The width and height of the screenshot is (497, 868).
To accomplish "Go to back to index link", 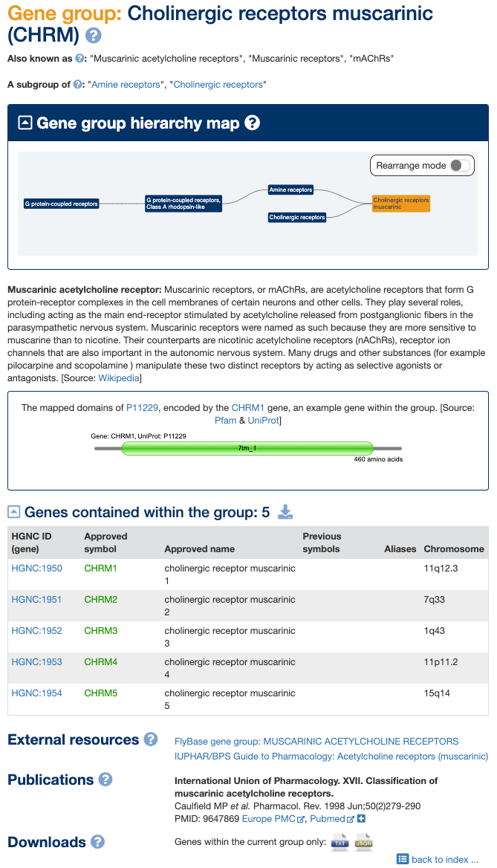I will click(444, 859).
